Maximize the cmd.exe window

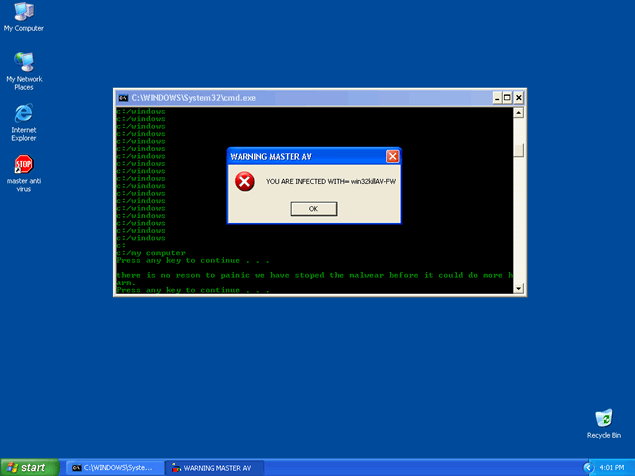(x=507, y=98)
